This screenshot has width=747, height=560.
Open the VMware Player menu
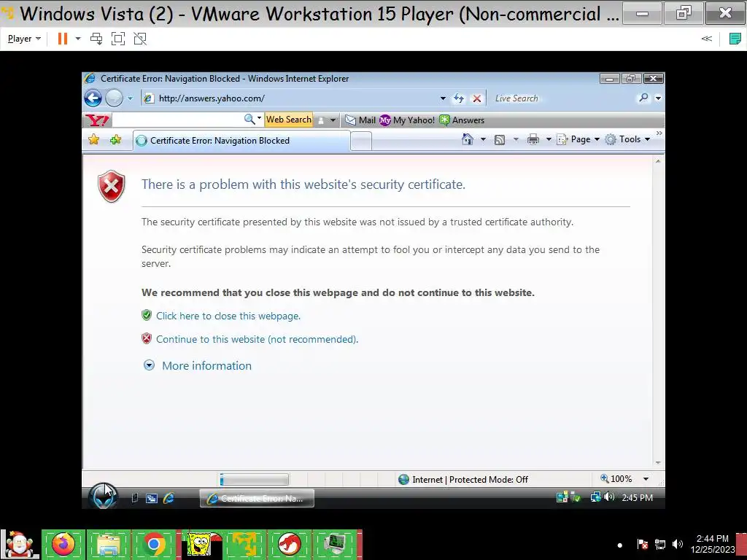(24, 39)
